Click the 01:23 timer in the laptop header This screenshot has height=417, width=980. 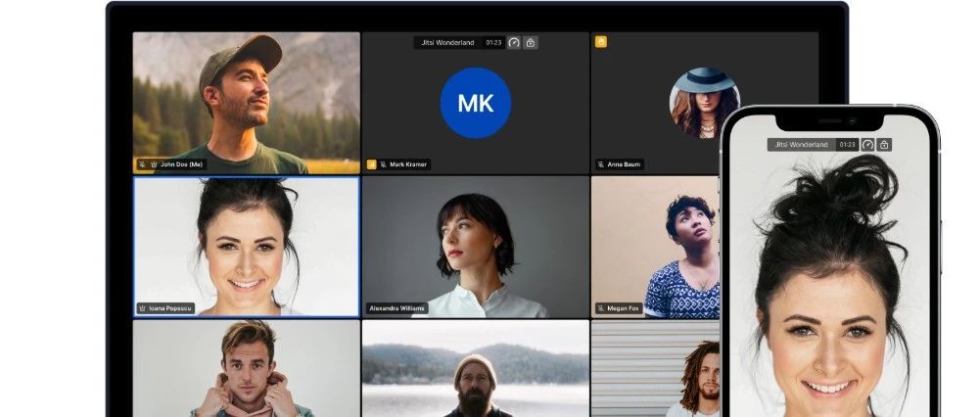pos(493,42)
